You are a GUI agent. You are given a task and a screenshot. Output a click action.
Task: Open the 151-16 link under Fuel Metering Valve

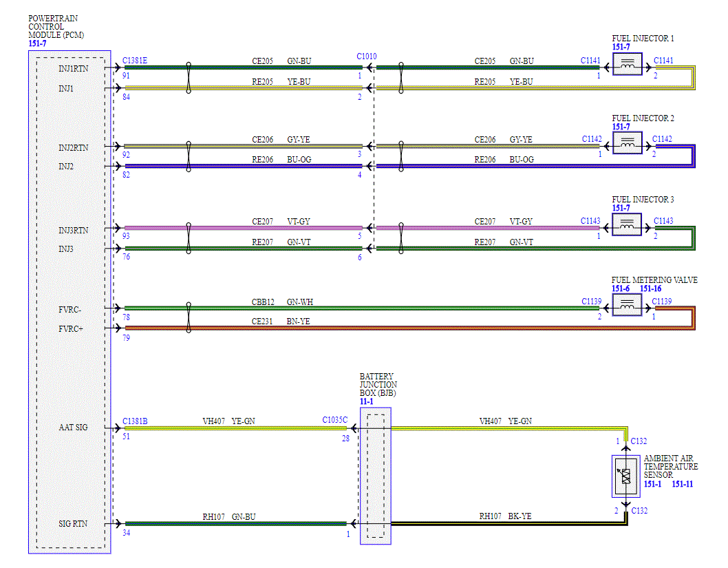click(650, 288)
